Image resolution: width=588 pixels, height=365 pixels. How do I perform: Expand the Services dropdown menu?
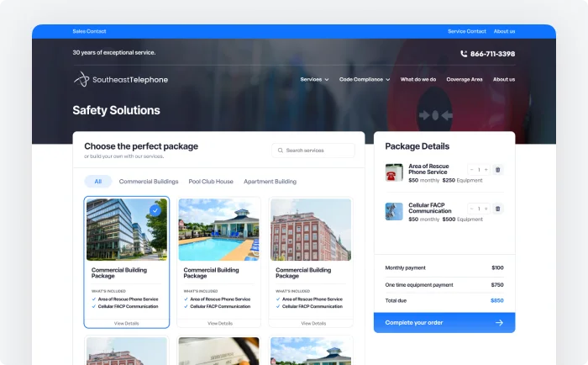coord(314,79)
